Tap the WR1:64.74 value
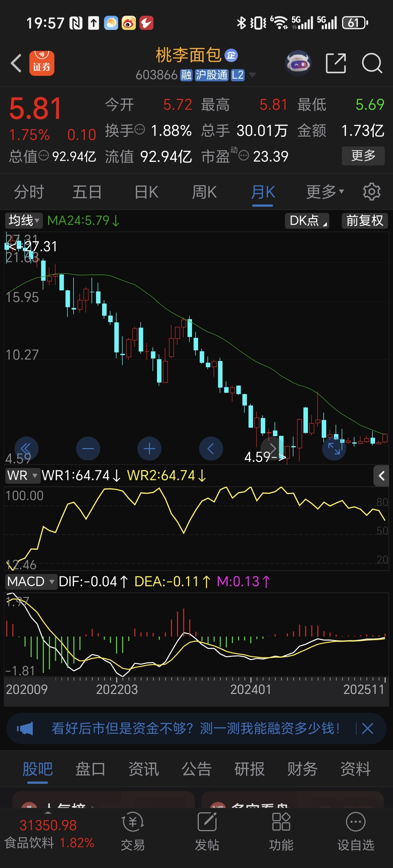The width and height of the screenshot is (393, 868). point(81,475)
